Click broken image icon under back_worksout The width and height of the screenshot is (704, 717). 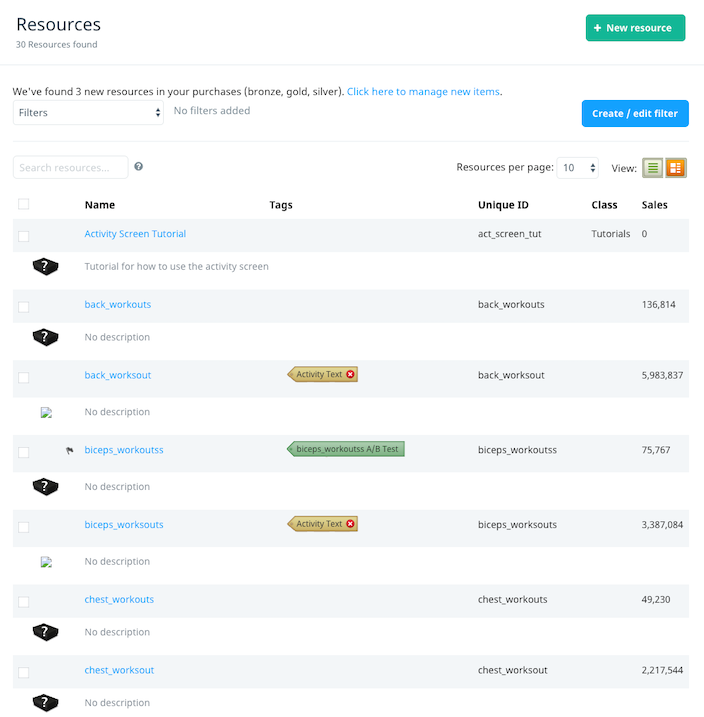[46, 412]
